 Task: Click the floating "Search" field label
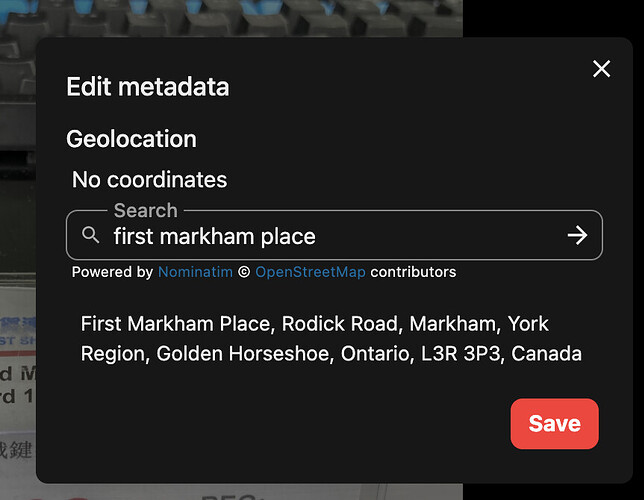(x=146, y=210)
